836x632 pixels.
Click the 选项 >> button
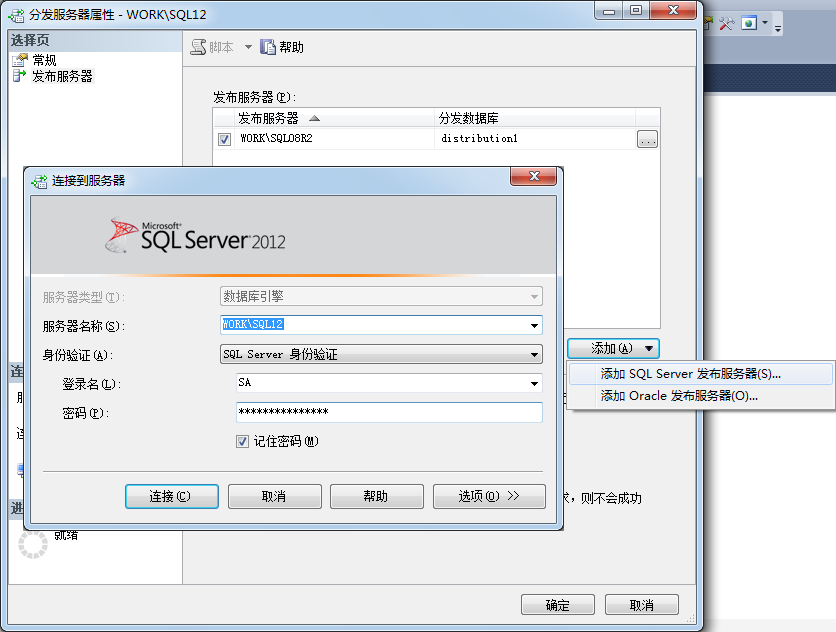click(489, 496)
